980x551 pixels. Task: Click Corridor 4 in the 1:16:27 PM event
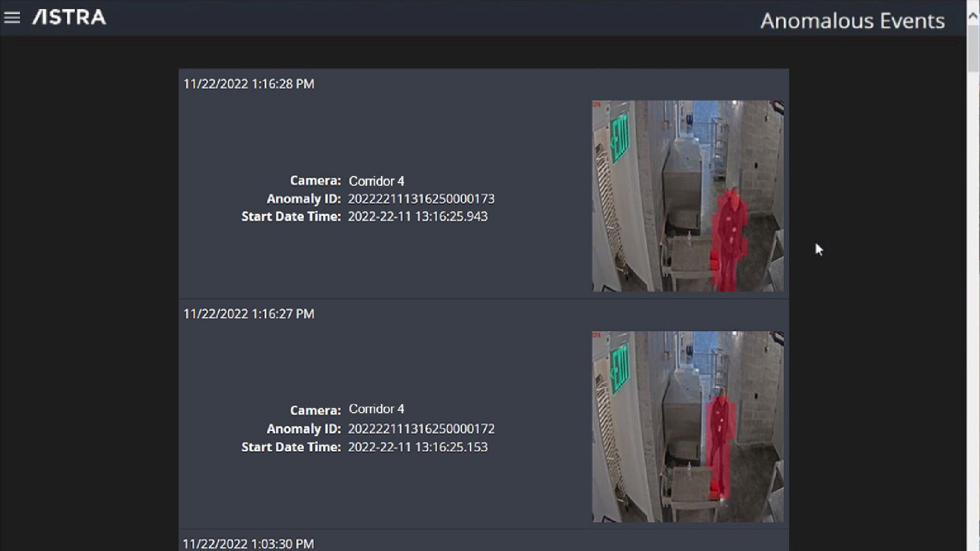pos(376,409)
